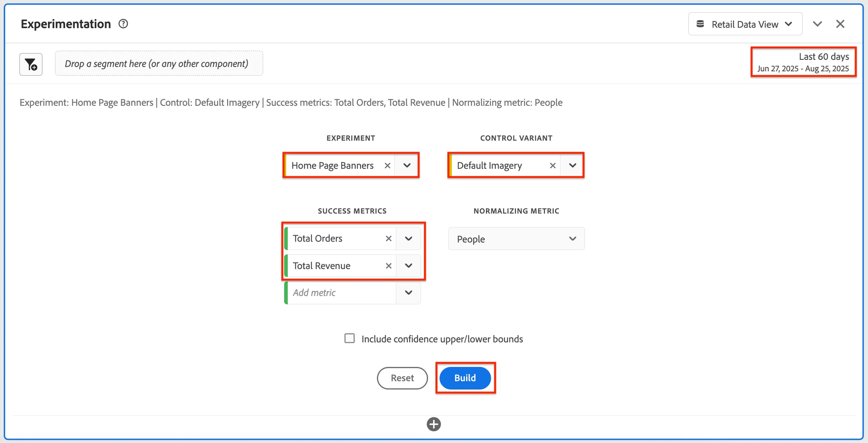The image size is (868, 443).
Task: Click the Home Page Banners experiment value
Action: click(x=333, y=166)
